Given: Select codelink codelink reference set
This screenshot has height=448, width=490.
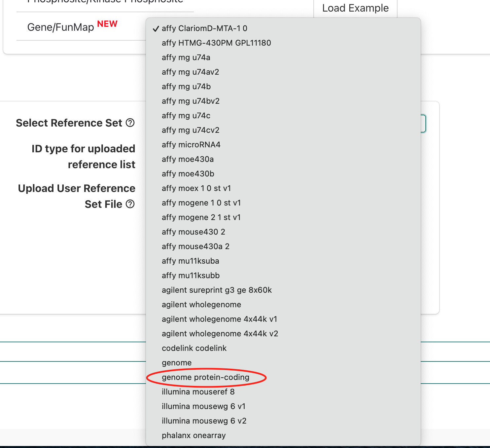Looking at the screenshot, I should click(194, 348).
